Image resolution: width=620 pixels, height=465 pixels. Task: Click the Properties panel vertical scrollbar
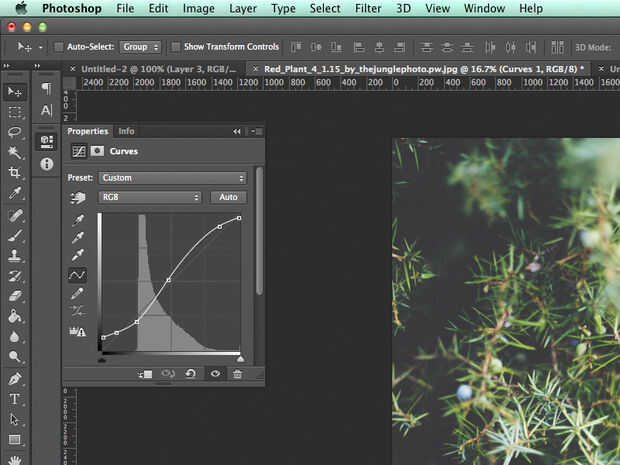[x=259, y=231]
